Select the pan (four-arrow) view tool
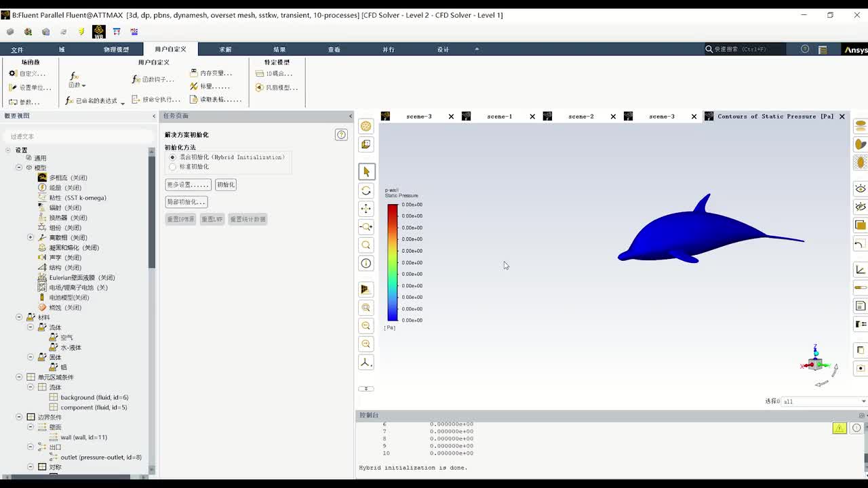This screenshot has height=488, width=868. click(366, 209)
